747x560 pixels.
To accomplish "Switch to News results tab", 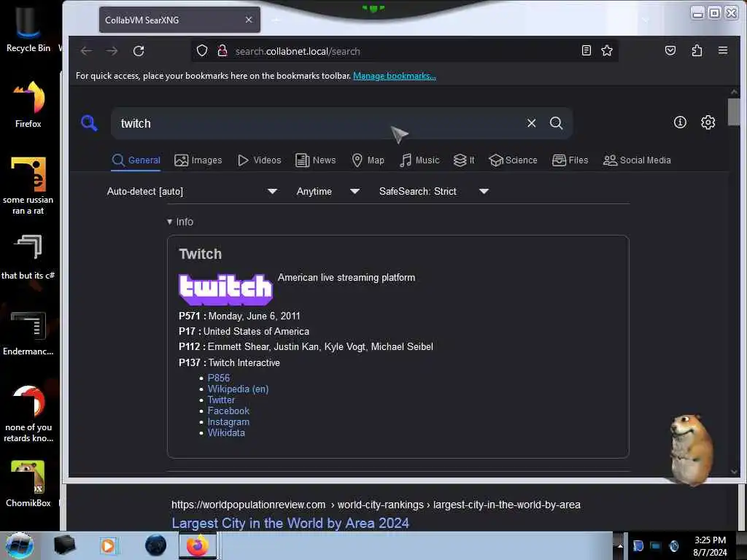I will pyautogui.click(x=315, y=160).
